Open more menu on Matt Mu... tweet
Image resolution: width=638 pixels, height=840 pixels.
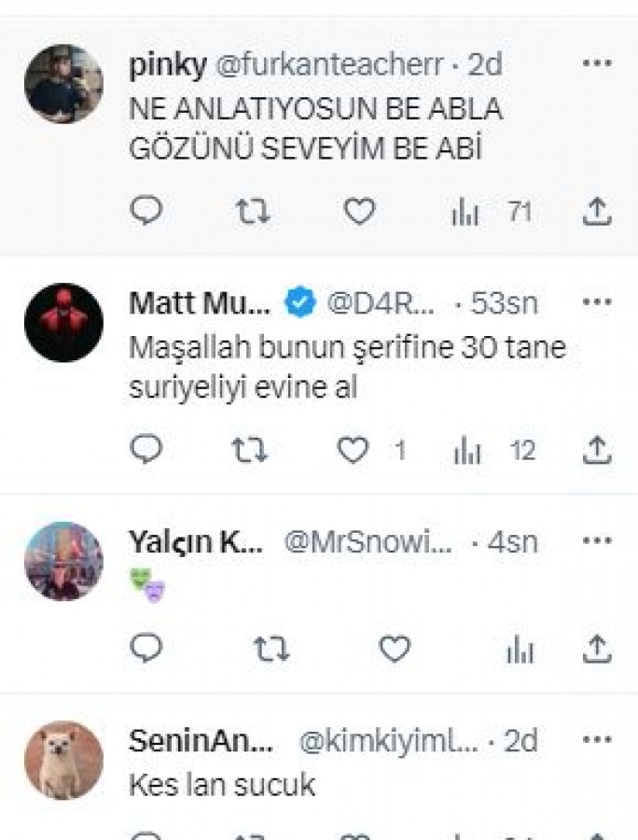point(596,302)
